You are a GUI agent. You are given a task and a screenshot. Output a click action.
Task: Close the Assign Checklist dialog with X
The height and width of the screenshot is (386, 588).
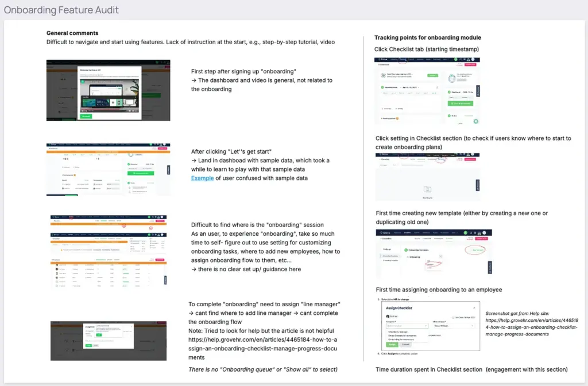[474, 308]
